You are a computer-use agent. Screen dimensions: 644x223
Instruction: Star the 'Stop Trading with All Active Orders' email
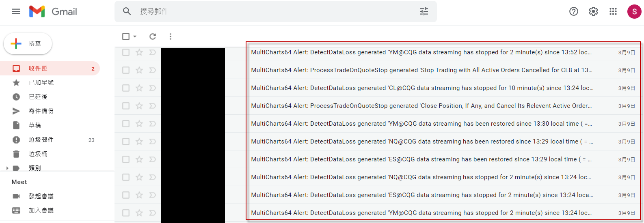139,70
